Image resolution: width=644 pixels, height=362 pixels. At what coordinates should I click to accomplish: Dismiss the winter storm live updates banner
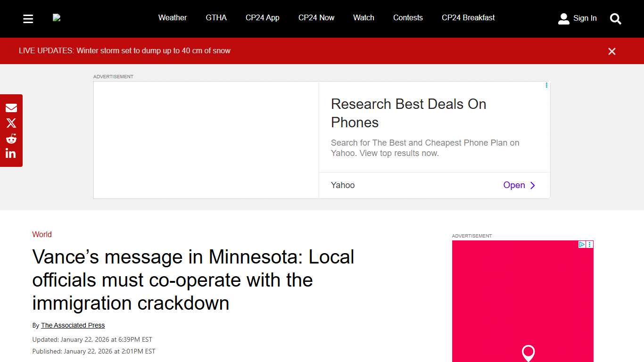(x=611, y=51)
